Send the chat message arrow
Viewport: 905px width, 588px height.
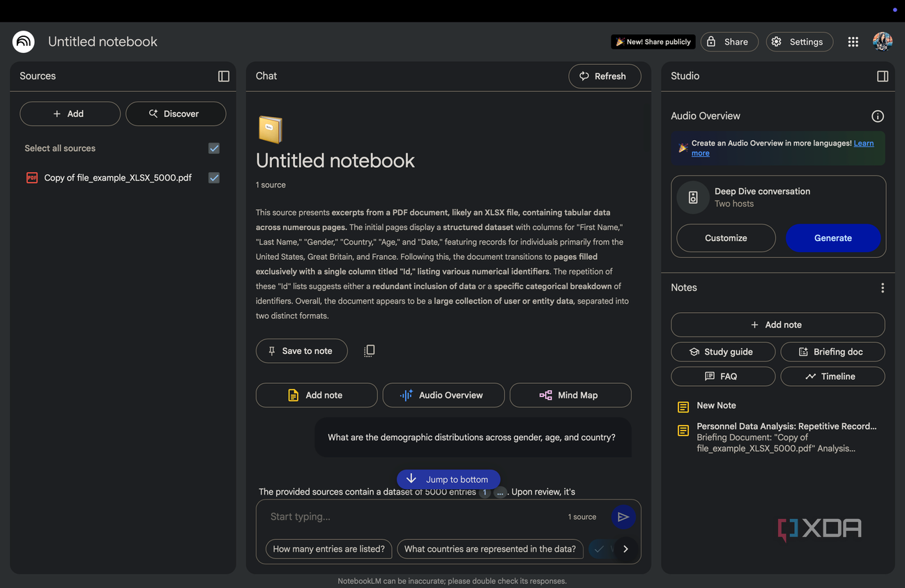[623, 517]
